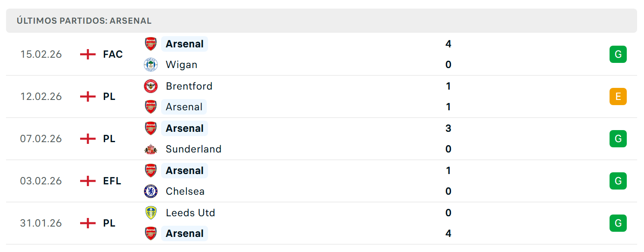Screen dimensions: 644x252
Task: Click England flag beside FAC competition
Action: point(88,54)
